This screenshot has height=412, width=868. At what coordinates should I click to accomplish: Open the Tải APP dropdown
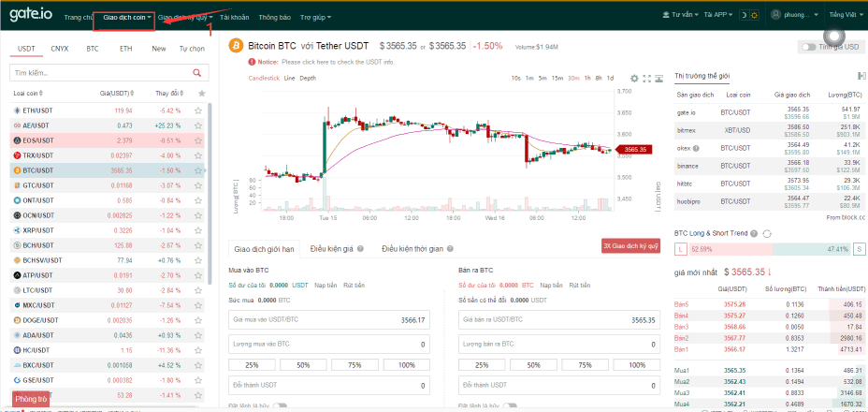pos(718,15)
